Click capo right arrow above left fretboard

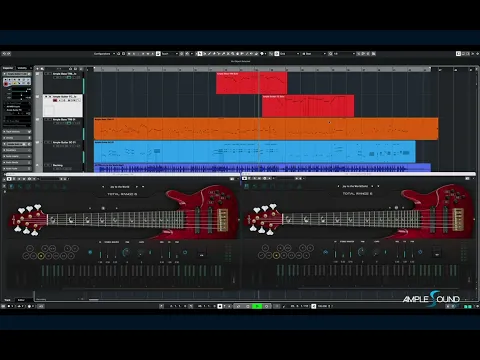(x=116, y=208)
